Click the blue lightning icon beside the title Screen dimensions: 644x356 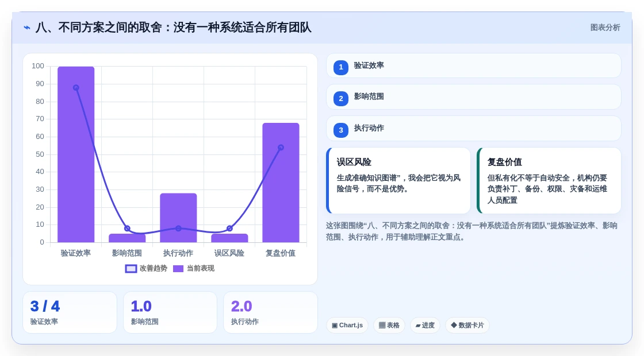point(27,28)
